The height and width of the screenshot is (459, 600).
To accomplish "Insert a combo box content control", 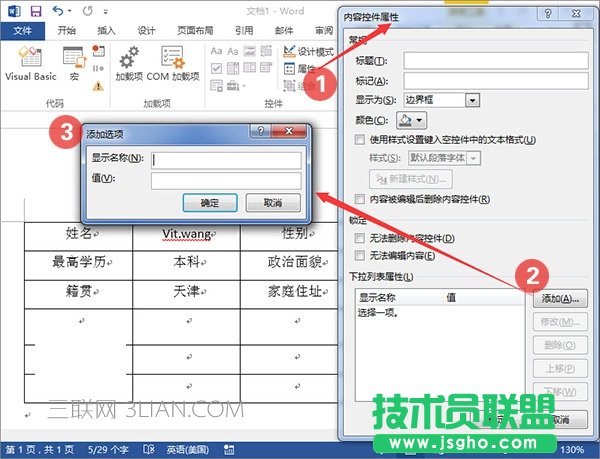I will pyautogui.click(x=233, y=68).
